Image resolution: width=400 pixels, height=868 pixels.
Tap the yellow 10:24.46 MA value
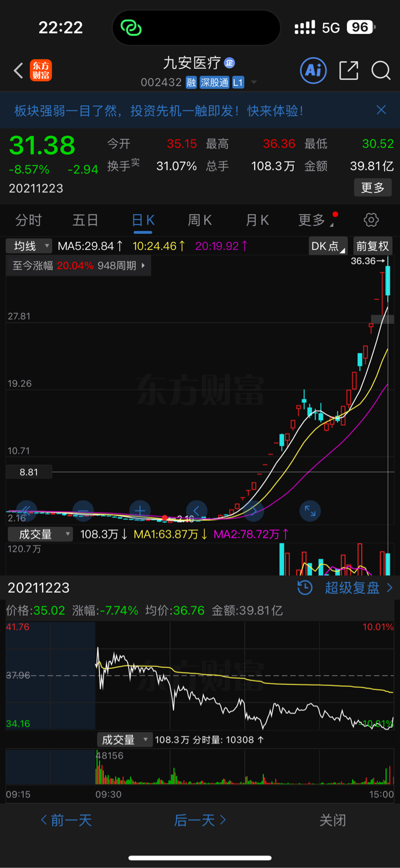[159, 246]
